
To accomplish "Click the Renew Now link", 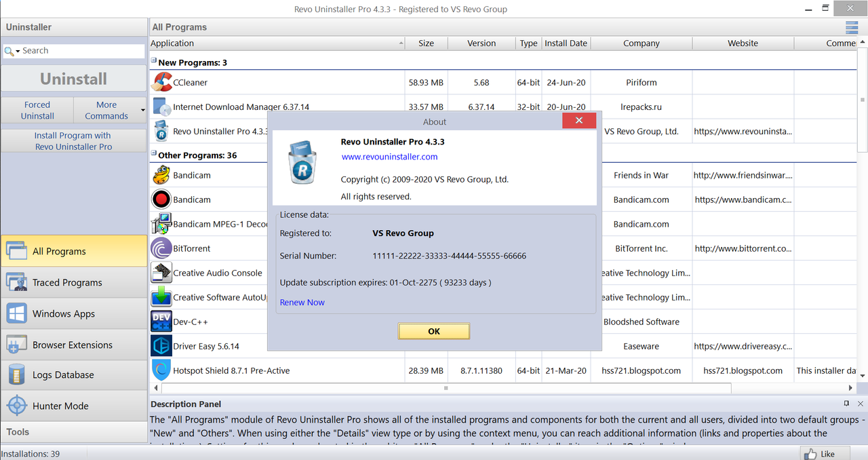I will pos(302,303).
